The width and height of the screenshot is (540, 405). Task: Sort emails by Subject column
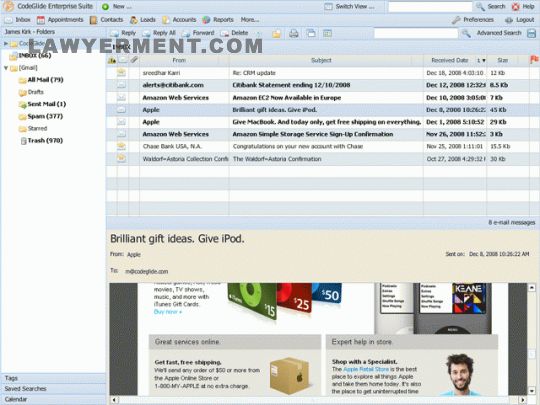321,60
